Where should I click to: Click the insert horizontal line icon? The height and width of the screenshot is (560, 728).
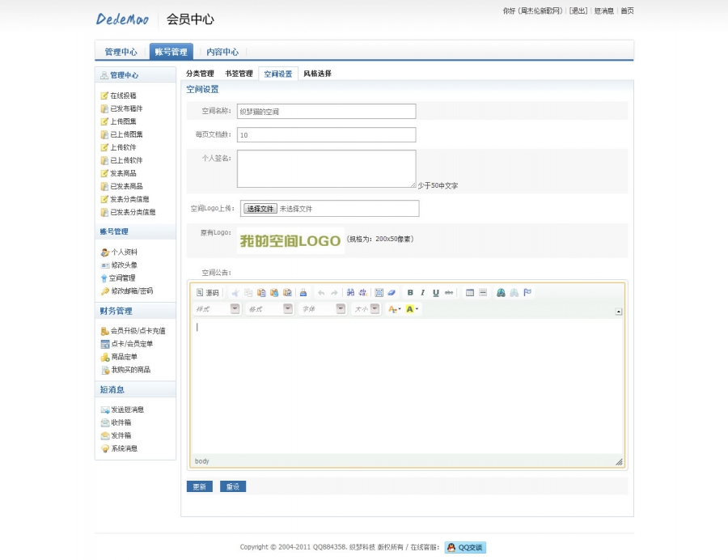click(x=483, y=293)
